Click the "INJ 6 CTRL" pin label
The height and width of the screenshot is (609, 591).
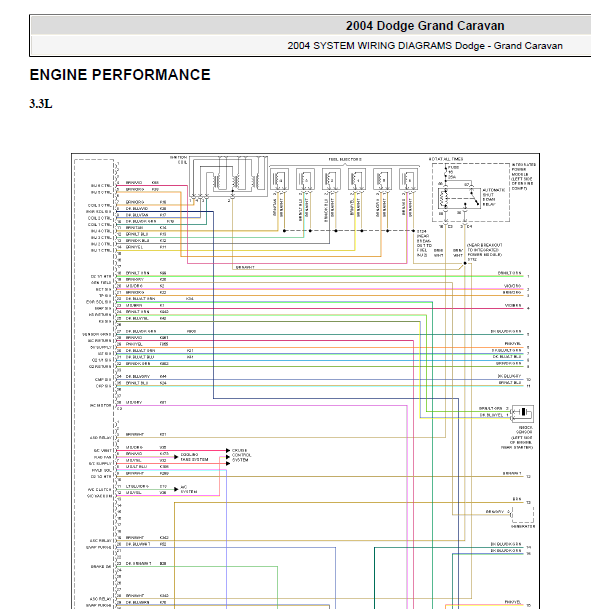click(x=101, y=186)
